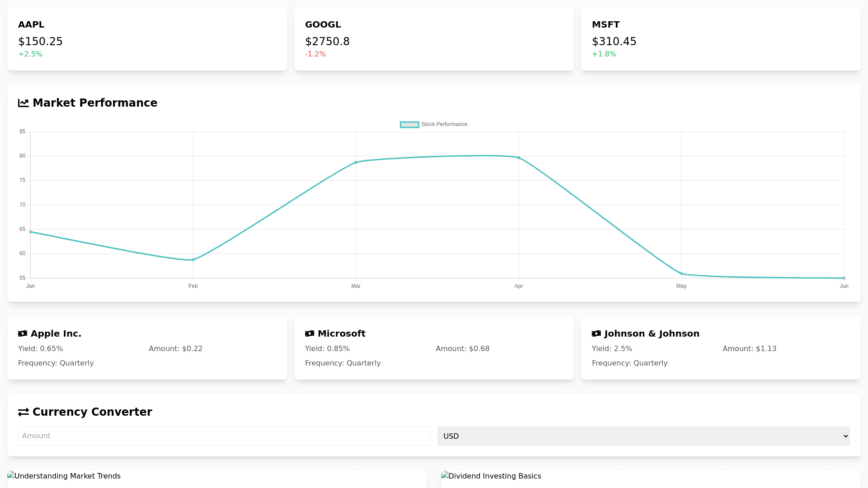
Task: Open the Dividend Investing Basics article image
Action: (x=491, y=476)
